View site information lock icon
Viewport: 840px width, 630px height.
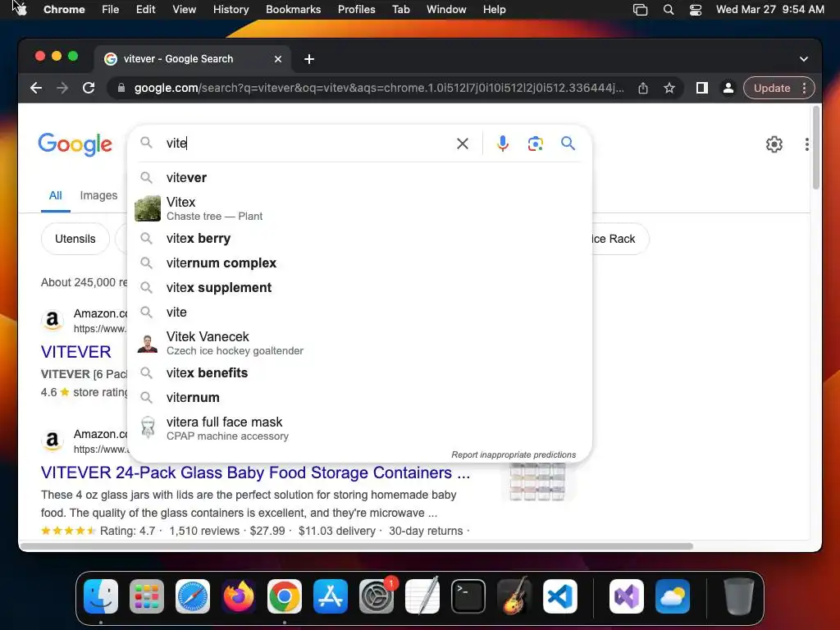[121, 88]
